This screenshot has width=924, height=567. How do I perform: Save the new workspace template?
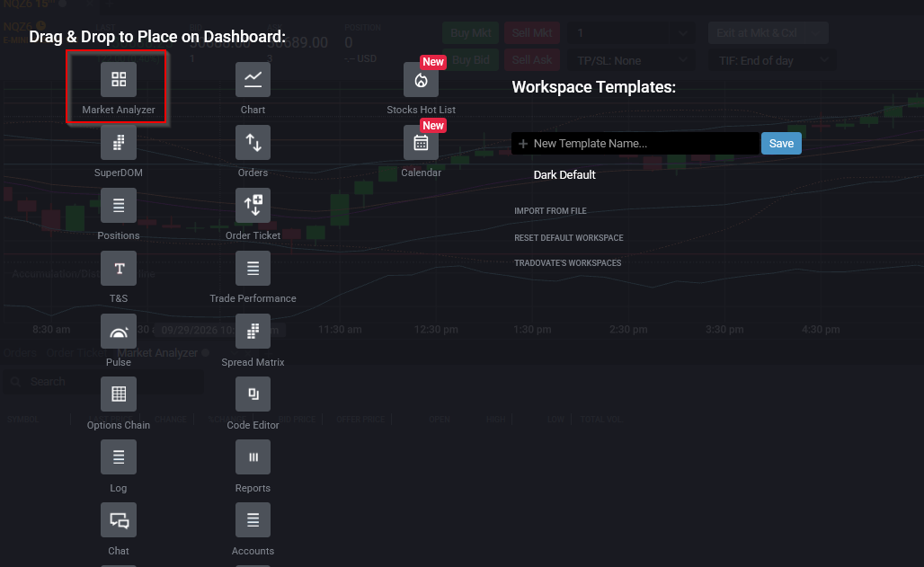(x=781, y=143)
